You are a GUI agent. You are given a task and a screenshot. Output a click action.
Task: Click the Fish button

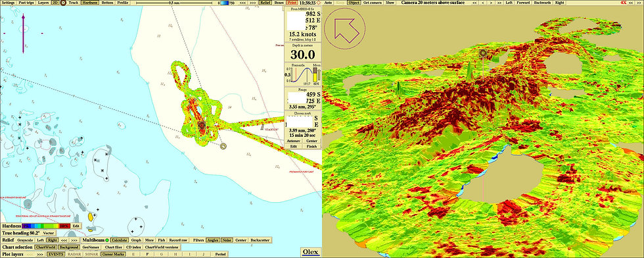(162, 240)
